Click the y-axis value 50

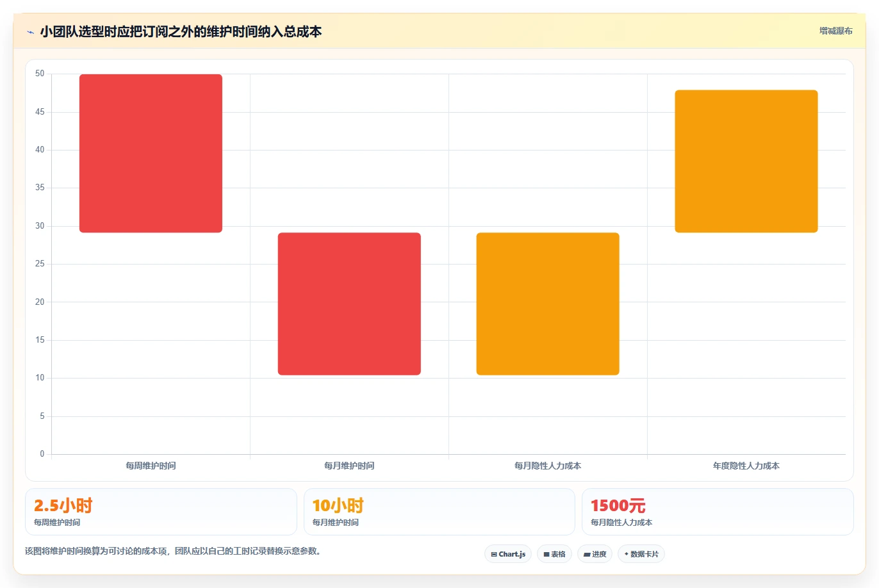[x=40, y=74]
